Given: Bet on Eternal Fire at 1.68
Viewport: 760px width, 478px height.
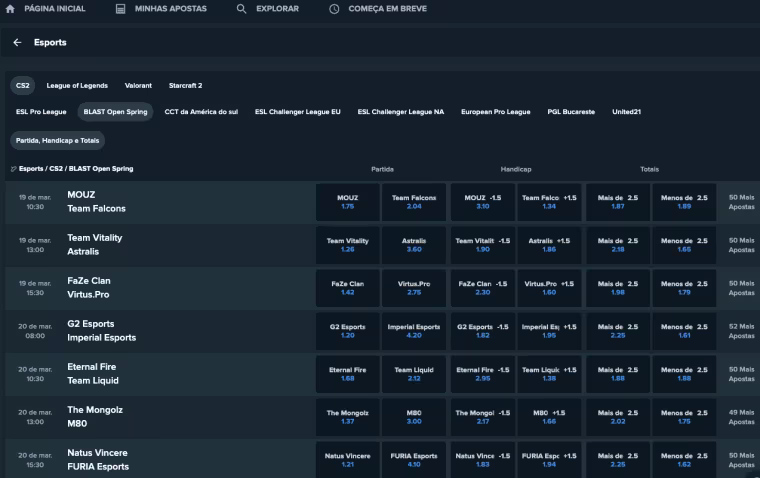Looking at the screenshot, I should click(x=348, y=374).
